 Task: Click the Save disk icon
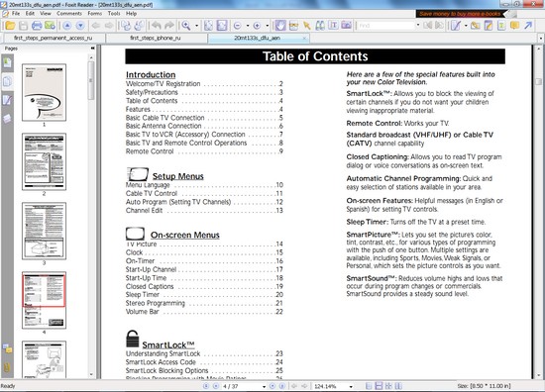click(24, 26)
